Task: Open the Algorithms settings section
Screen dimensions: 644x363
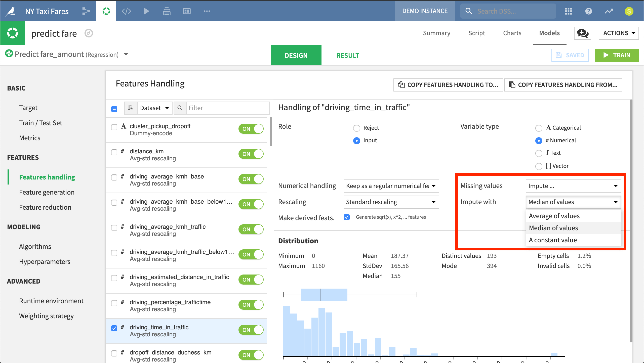Action: click(35, 247)
